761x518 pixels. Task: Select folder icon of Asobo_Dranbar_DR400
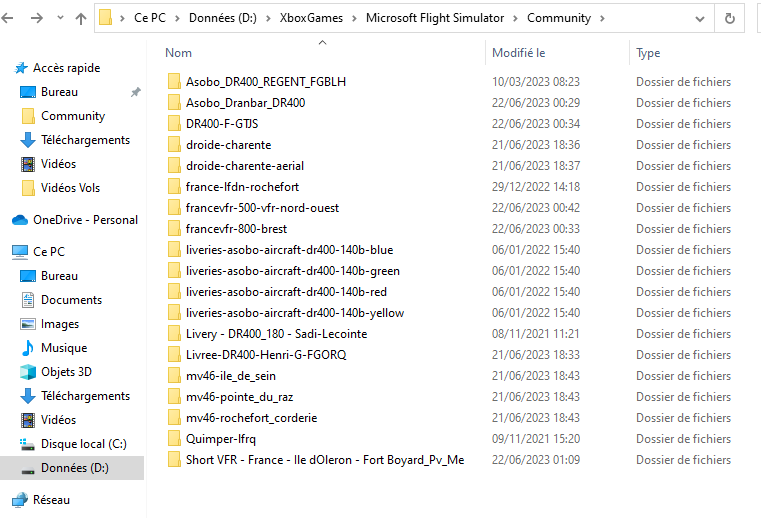(174, 102)
